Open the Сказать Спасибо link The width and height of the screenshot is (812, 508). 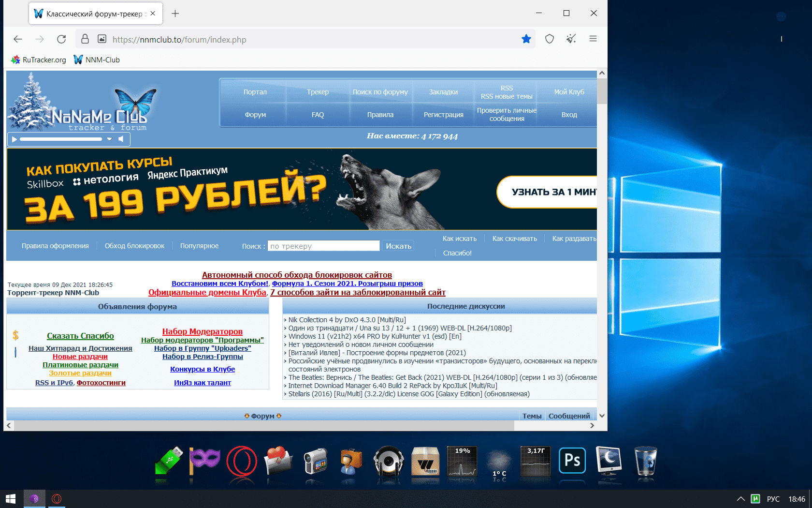[80, 336]
